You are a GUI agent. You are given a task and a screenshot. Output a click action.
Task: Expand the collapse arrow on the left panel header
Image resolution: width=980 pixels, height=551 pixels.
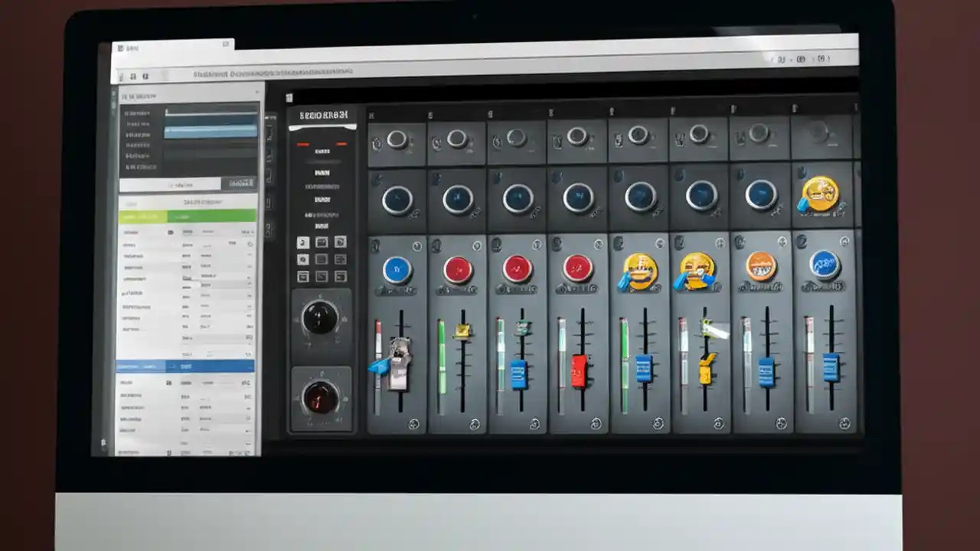[x=256, y=91]
